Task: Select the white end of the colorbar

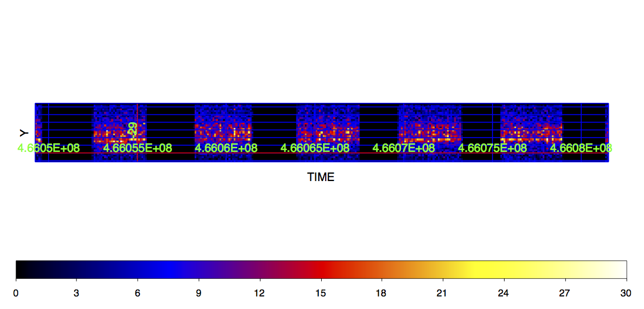Action: click(618, 269)
